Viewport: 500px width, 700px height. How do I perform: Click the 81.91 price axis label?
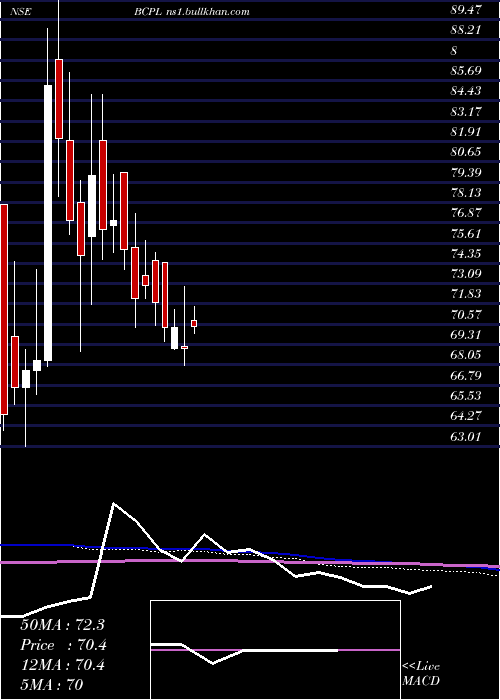tap(466, 132)
